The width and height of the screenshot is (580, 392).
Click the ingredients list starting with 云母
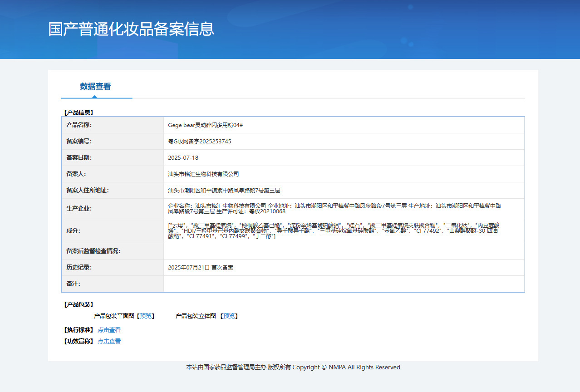[334, 230]
